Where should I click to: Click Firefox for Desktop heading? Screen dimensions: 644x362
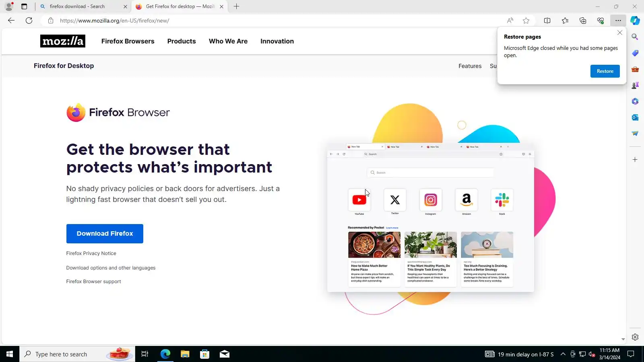tap(64, 66)
